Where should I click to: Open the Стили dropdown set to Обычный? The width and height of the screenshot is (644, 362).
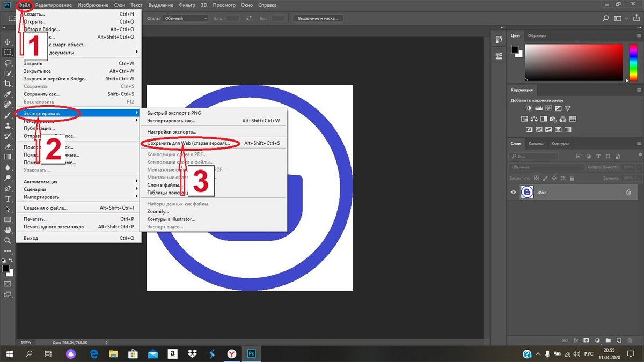click(186, 18)
